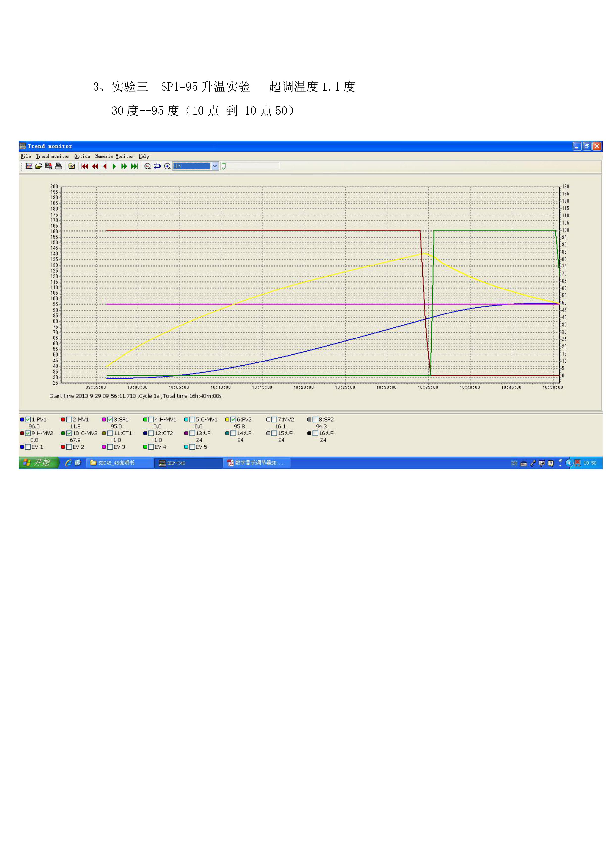
Task: Enable the 2:MV1 trace checkbox
Action: (x=69, y=420)
